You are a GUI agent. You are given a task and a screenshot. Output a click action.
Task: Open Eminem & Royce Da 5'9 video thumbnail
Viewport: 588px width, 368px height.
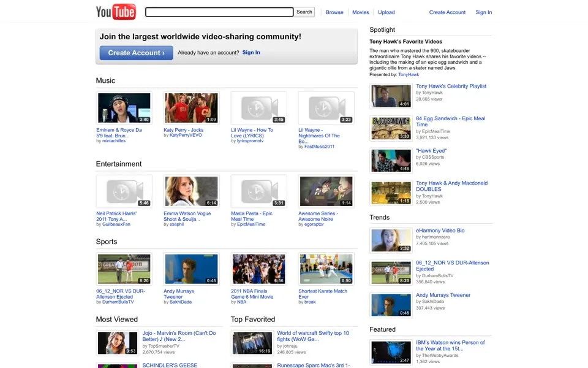[x=124, y=108]
